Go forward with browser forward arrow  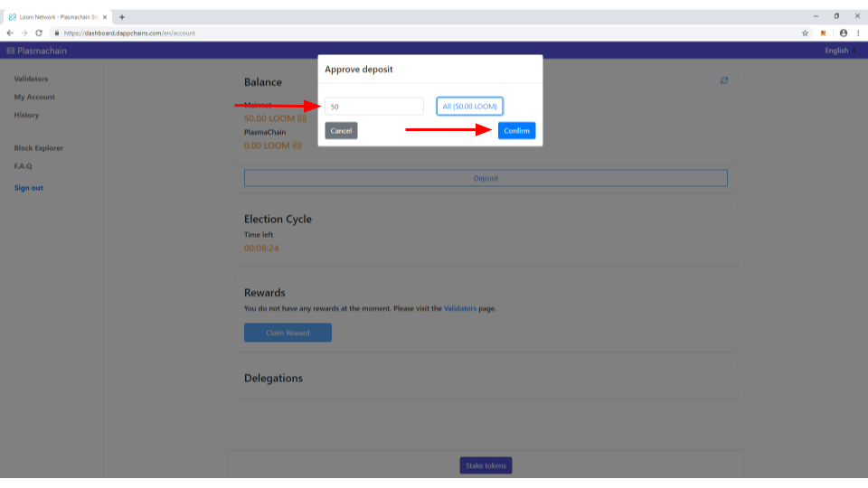[x=24, y=33]
